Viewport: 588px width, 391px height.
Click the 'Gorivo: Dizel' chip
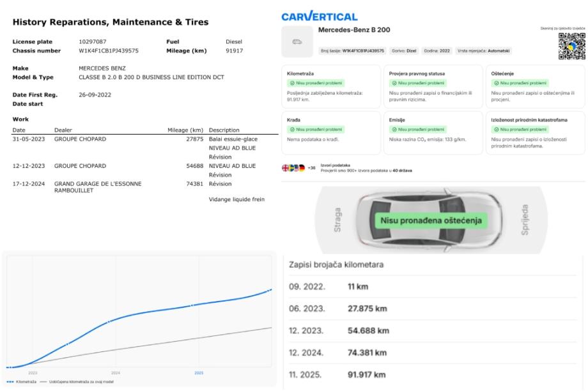(404, 50)
